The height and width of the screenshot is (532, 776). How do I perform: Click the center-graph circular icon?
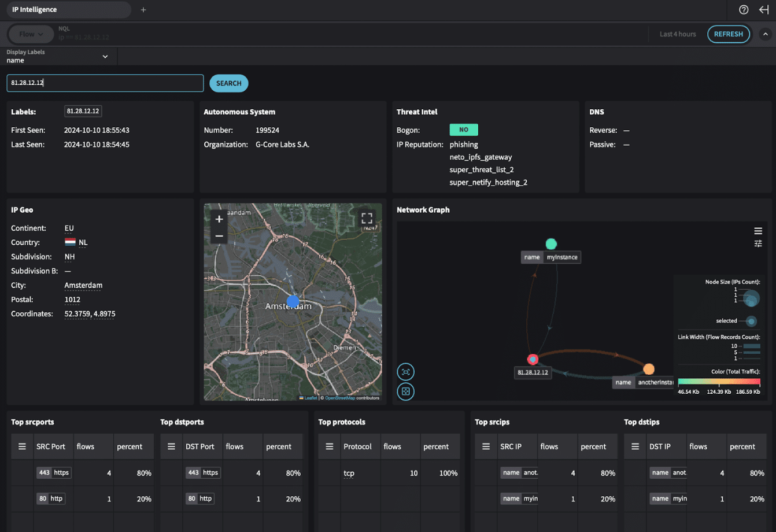click(x=405, y=391)
